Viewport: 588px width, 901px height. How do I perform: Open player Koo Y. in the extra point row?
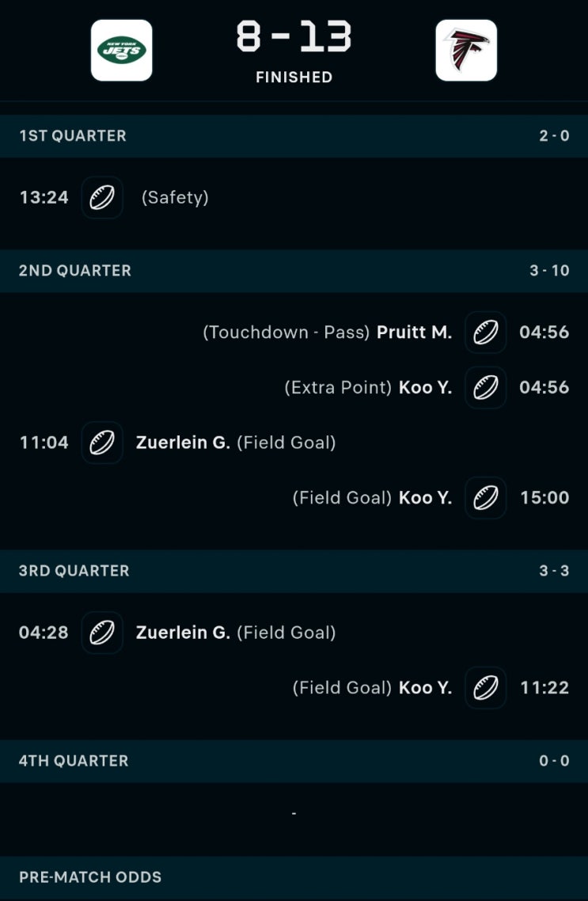point(426,387)
